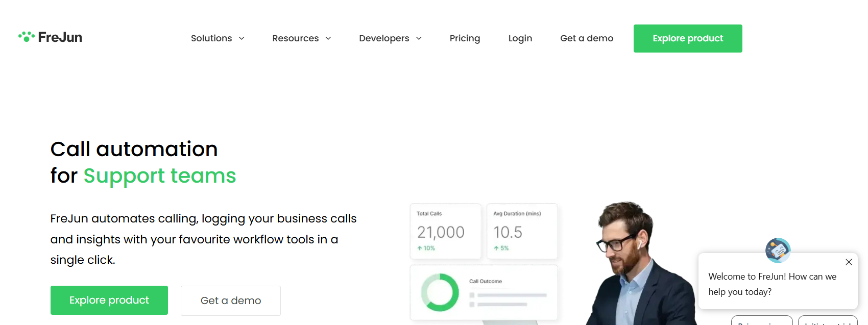The width and height of the screenshot is (868, 325).
Task: Expand the Resources dropdown menu
Action: (x=301, y=38)
